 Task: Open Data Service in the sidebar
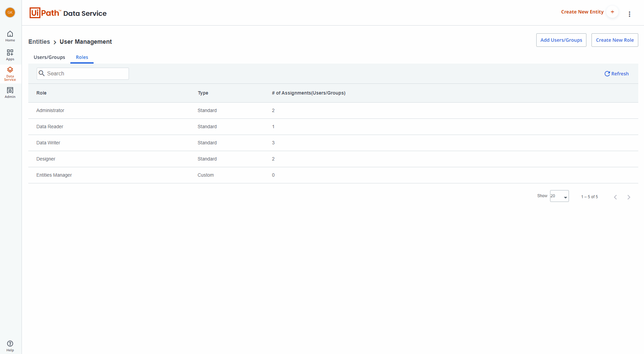[10, 74]
